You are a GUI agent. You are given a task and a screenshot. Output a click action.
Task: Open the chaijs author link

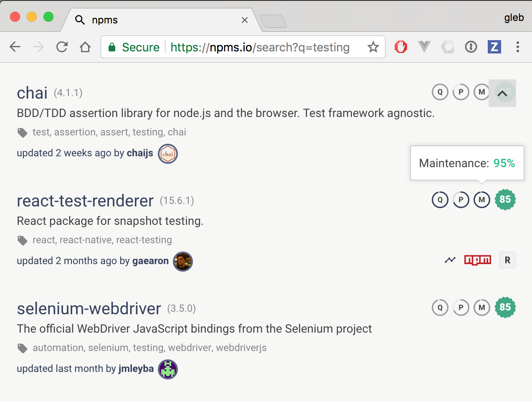pyautogui.click(x=140, y=153)
